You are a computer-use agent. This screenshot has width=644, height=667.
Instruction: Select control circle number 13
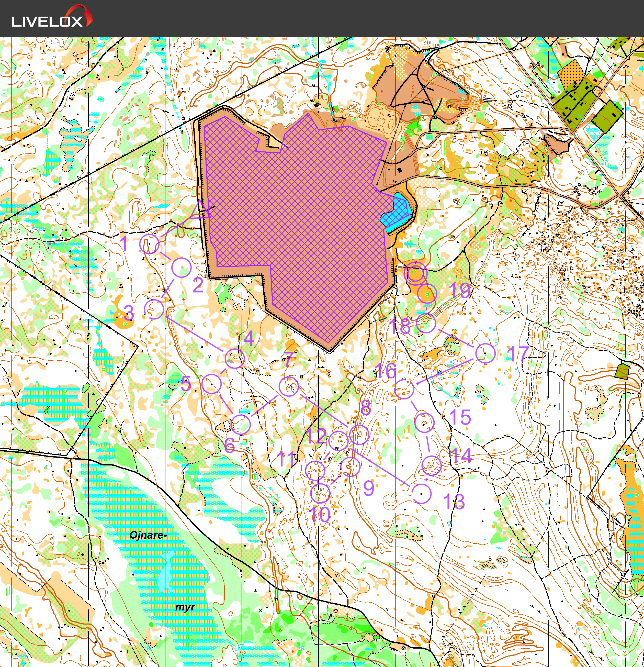(x=422, y=493)
